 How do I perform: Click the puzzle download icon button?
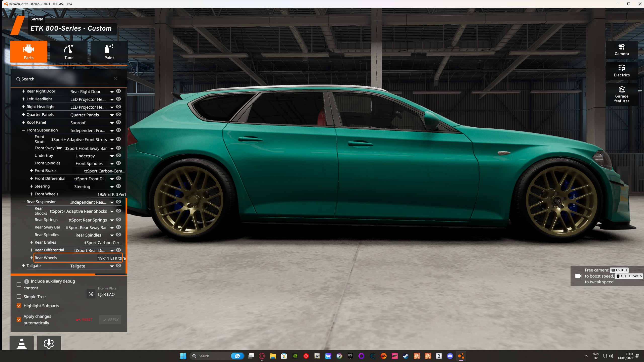(49, 343)
